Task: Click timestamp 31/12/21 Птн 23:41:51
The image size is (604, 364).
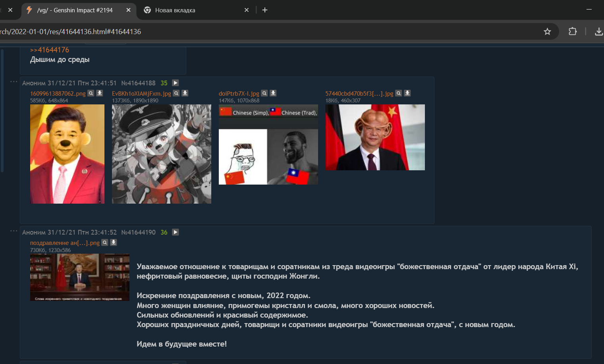Action: coord(82,83)
